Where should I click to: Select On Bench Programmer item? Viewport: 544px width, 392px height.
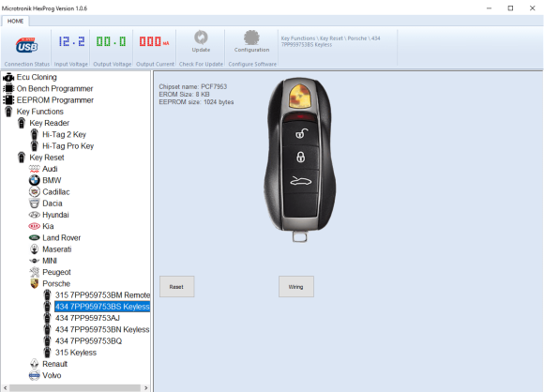54,89
